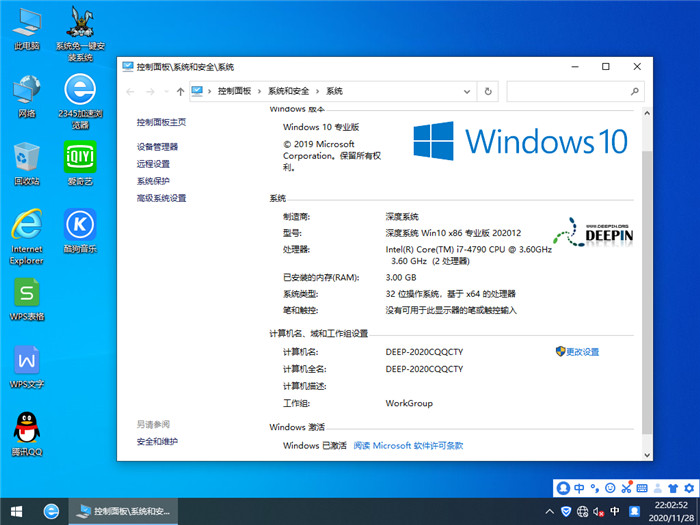Click the faded person icon on the IME toolbar
This screenshot has height=525, width=700.
658,488
